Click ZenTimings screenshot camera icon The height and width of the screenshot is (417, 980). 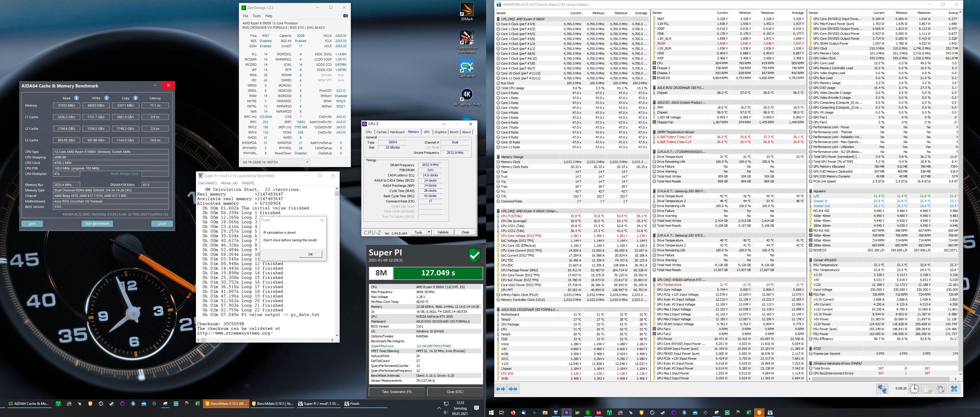[x=345, y=16]
